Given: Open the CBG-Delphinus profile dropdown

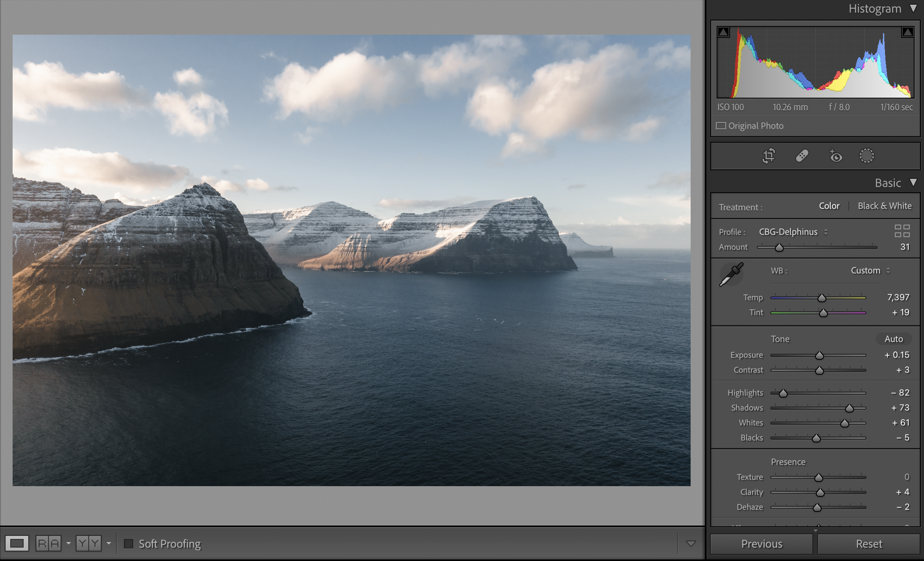Looking at the screenshot, I should pos(793,232).
